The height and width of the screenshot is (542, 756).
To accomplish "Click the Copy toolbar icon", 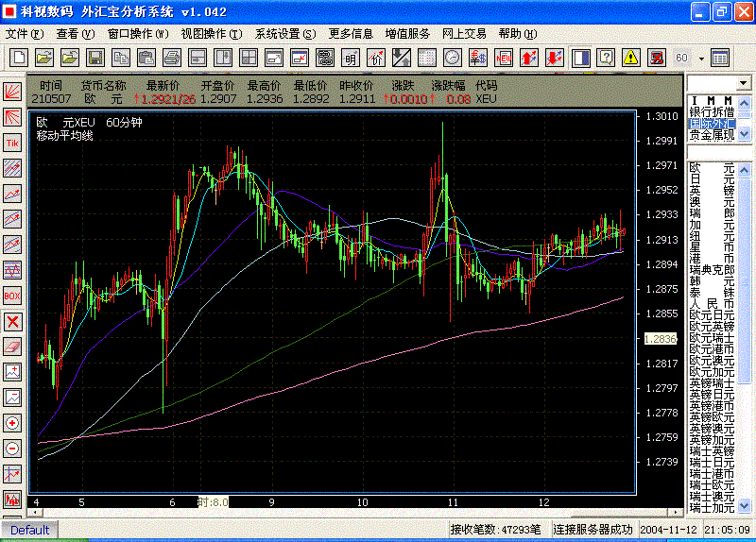I will click(121, 58).
